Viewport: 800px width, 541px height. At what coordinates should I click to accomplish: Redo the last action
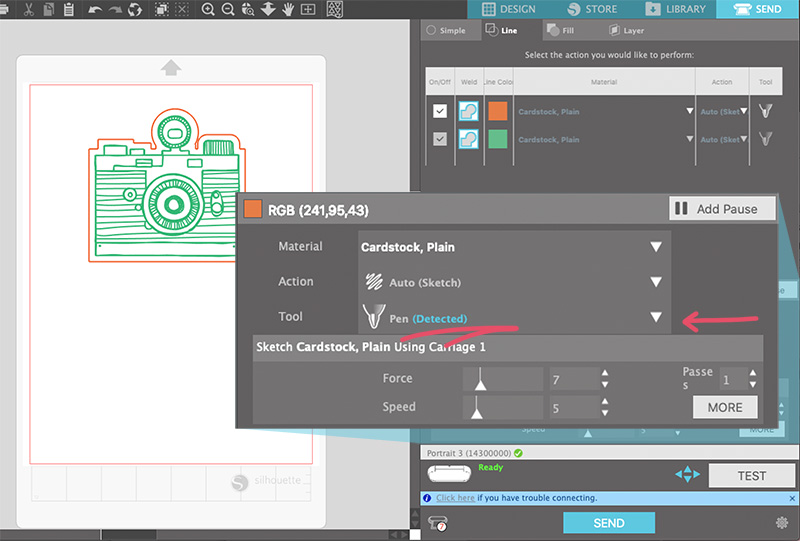(x=115, y=9)
